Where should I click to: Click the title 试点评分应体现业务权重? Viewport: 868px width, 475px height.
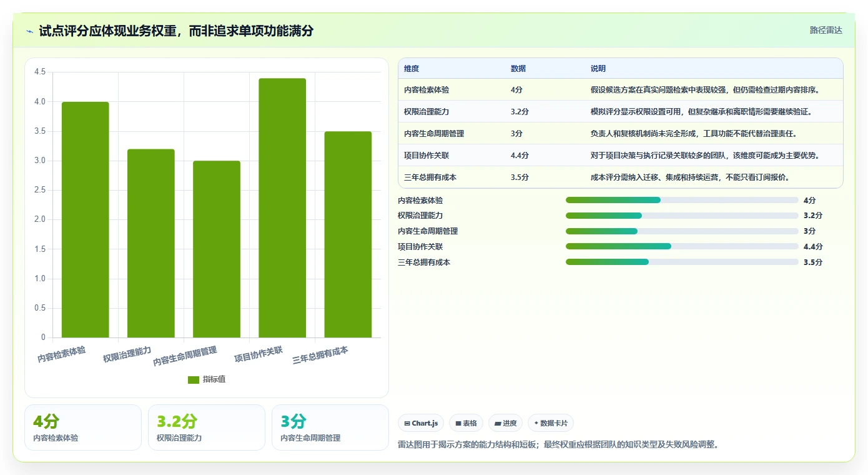click(176, 31)
